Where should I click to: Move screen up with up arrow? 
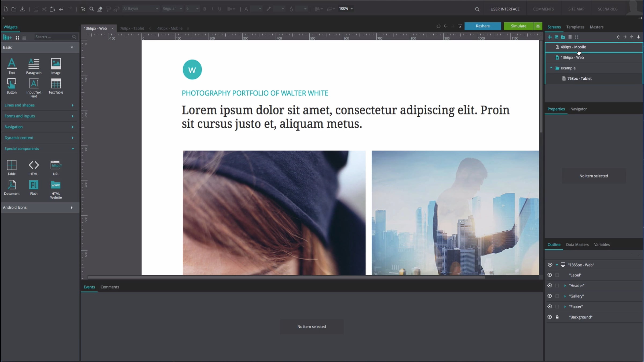pyautogui.click(x=632, y=37)
